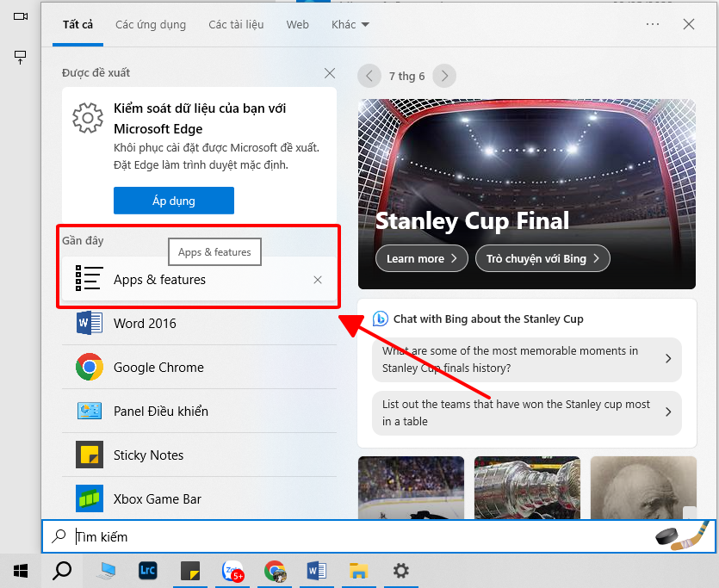Viewport: 719px width, 588px height.
Task: Go to next day arrow
Action: tap(444, 76)
